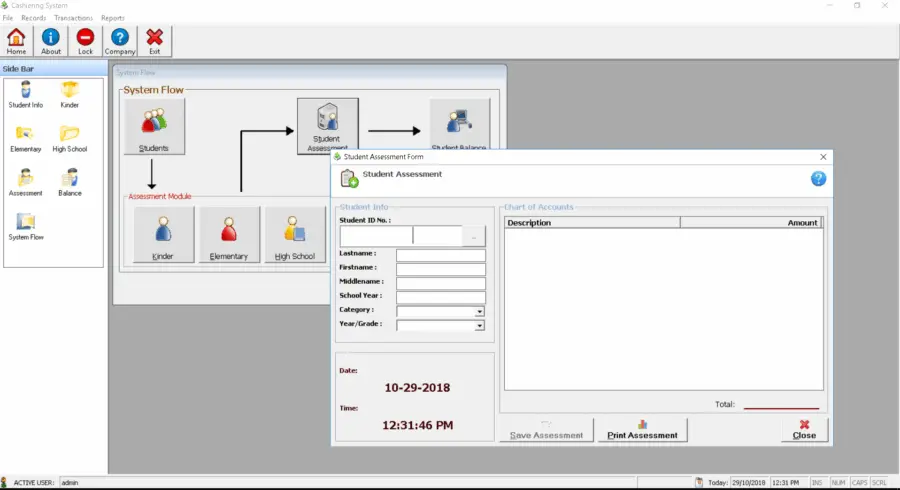Open the About info icon

pyautogui.click(x=51, y=41)
